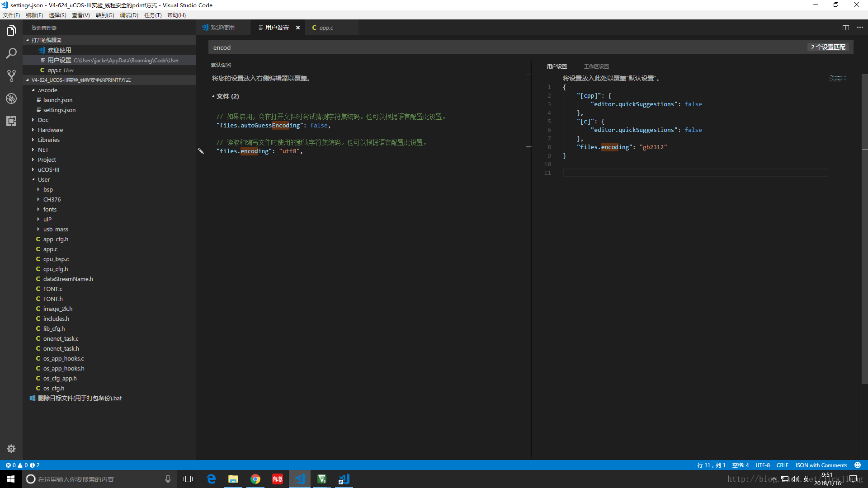
Task: Open the second VS Code taskbar icon
Action: 344,479
